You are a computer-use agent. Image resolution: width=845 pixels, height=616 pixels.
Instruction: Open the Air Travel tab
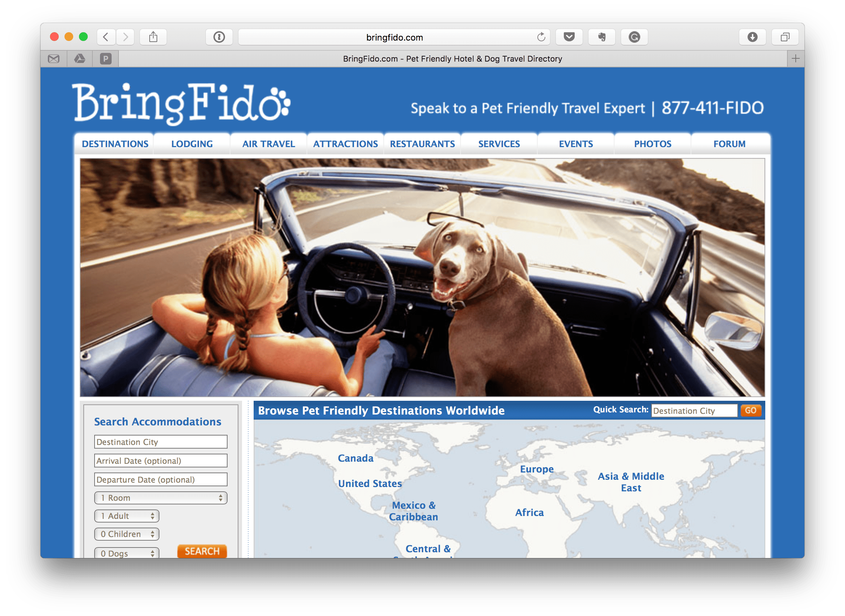point(269,143)
